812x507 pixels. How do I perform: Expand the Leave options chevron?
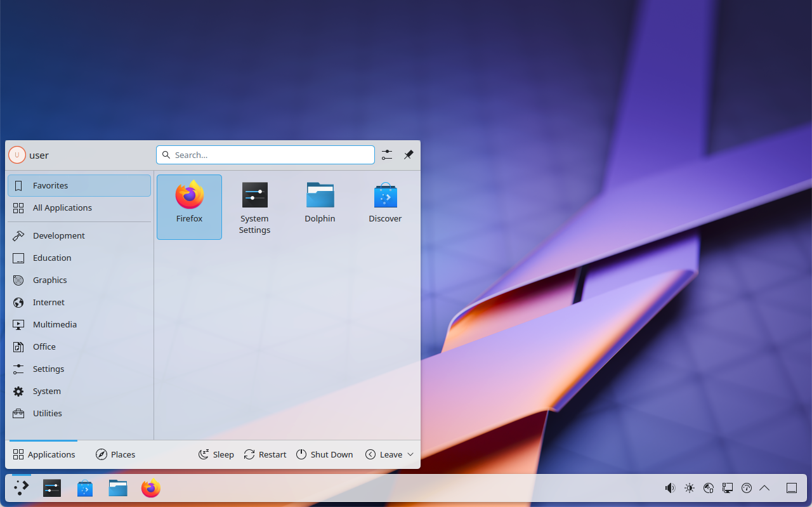[x=410, y=454]
